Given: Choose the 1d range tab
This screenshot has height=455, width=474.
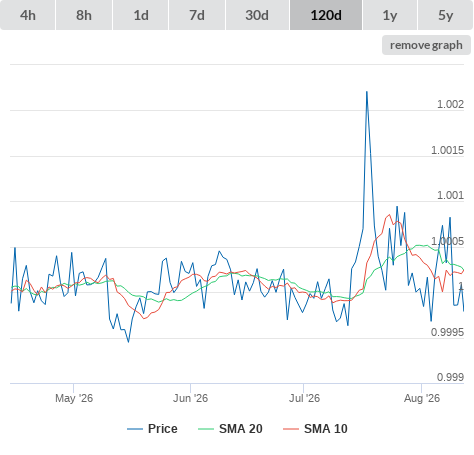Looking at the screenshot, I should [141, 15].
